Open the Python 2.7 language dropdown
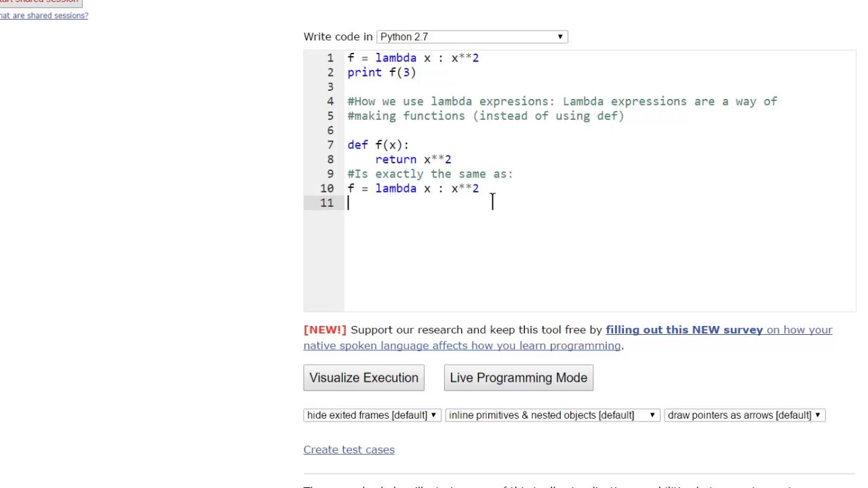 472,37
